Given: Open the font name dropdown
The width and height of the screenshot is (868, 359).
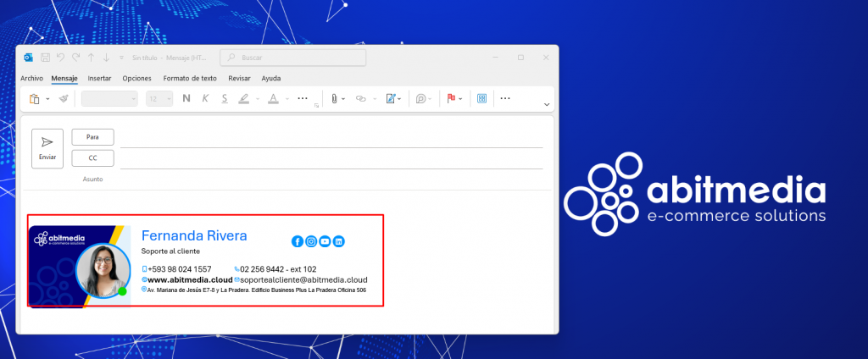Looking at the screenshot, I should pyautogui.click(x=109, y=98).
